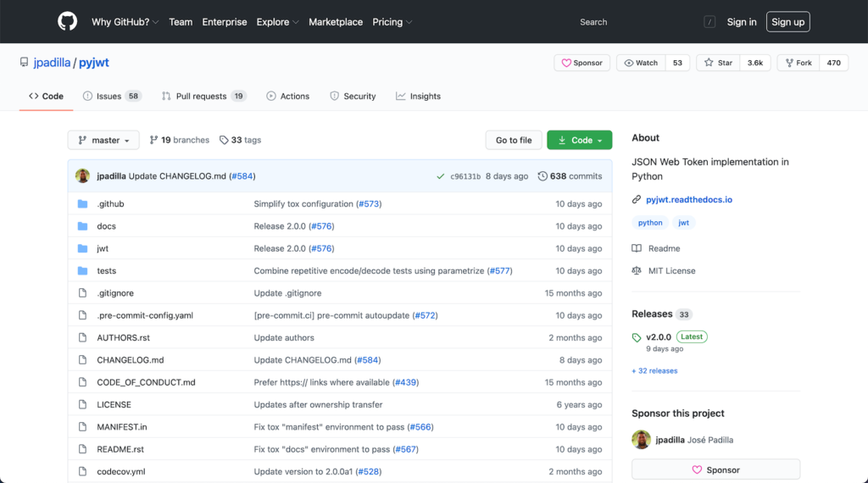Viewport: 868px width, 483px height.
Task: Open the 3.6k stargazers count
Action: [x=755, y=63]
